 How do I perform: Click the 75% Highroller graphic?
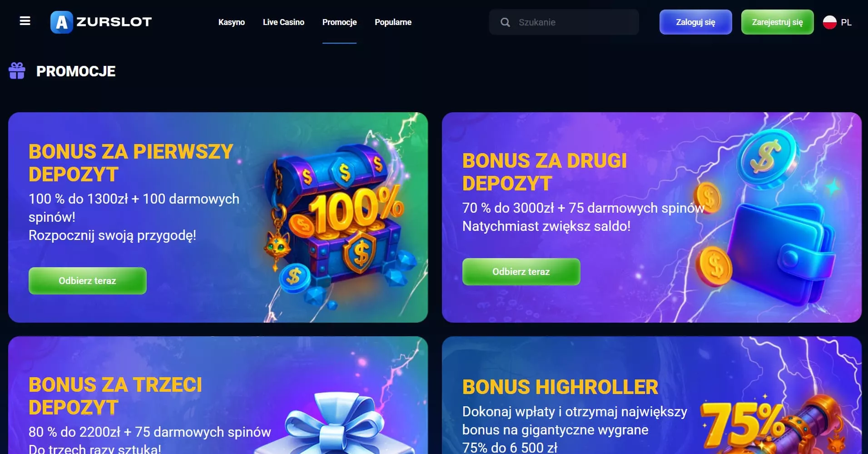click(x=772, y=425)
